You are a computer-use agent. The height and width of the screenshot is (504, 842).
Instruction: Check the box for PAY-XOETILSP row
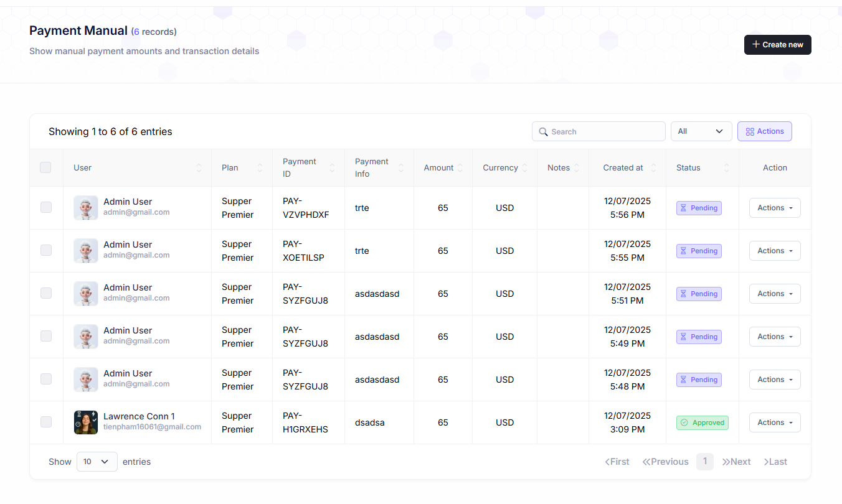pos(46,250)
